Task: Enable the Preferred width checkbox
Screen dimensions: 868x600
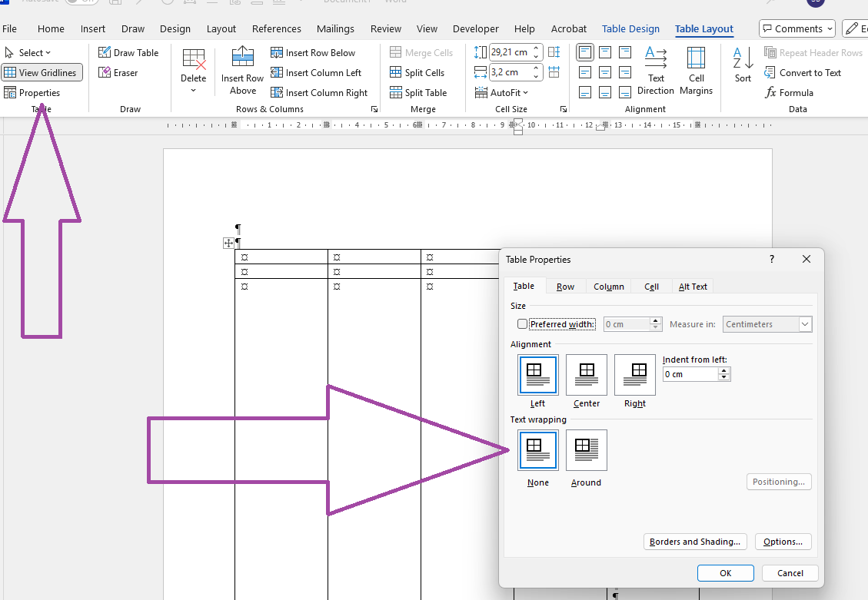Action: [522, 324]
